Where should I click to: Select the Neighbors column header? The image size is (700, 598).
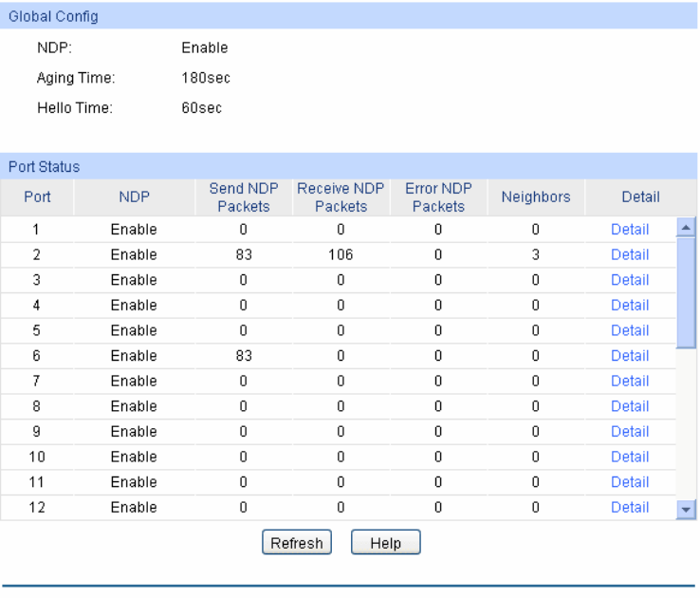click(535, 197)
